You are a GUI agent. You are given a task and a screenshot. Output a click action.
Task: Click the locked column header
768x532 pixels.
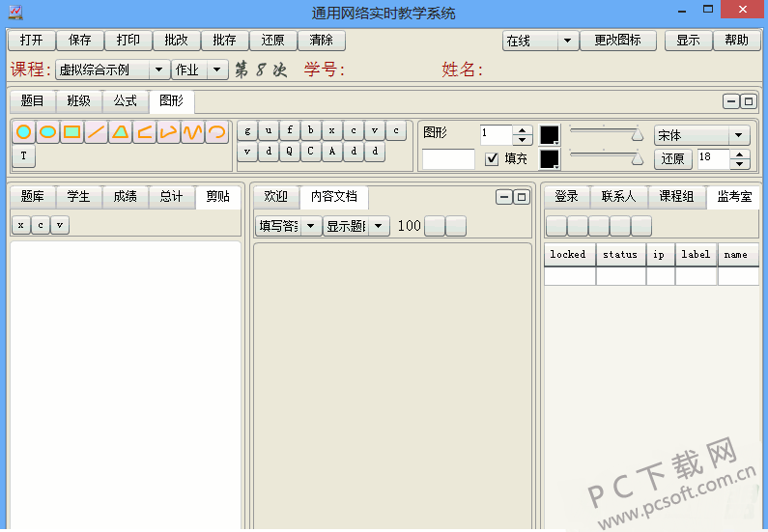(570, 255)
